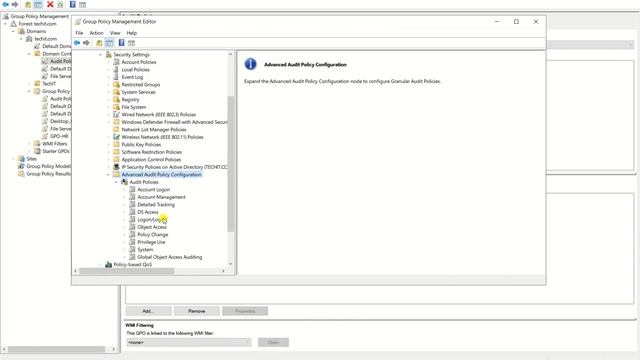Collapse the Audit Policies node
This screenshot has width=640, height=360.
pos(116,182)
